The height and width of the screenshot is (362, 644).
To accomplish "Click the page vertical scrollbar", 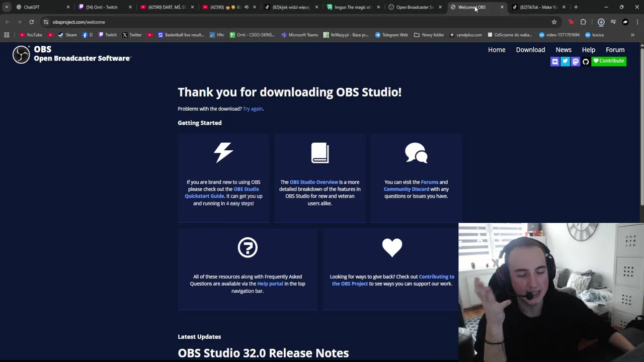I will [x=641, y=126].
